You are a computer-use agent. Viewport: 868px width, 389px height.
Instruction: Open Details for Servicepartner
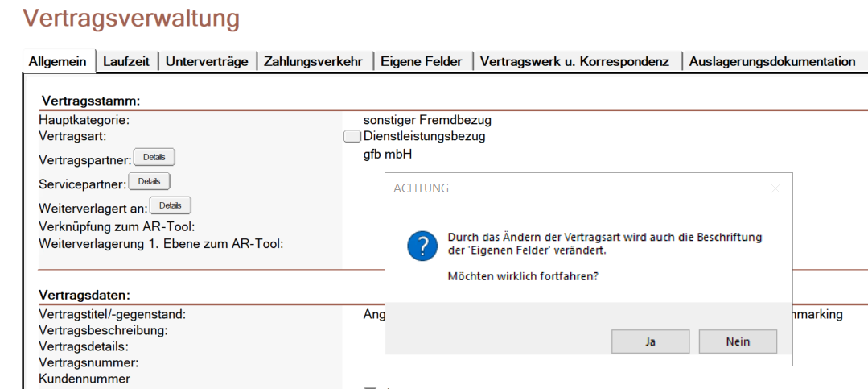click(x=149, y=181)
